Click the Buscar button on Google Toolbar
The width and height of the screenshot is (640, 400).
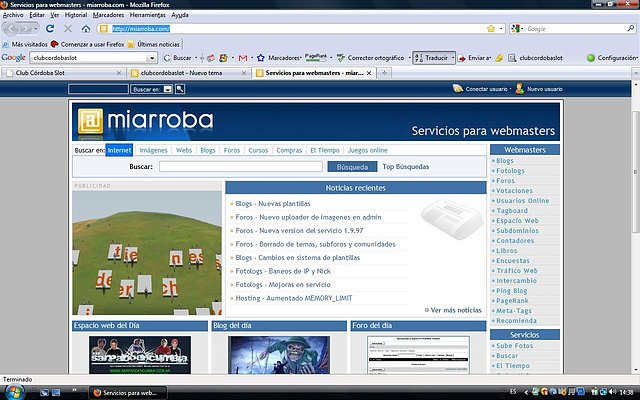point(178,58)
